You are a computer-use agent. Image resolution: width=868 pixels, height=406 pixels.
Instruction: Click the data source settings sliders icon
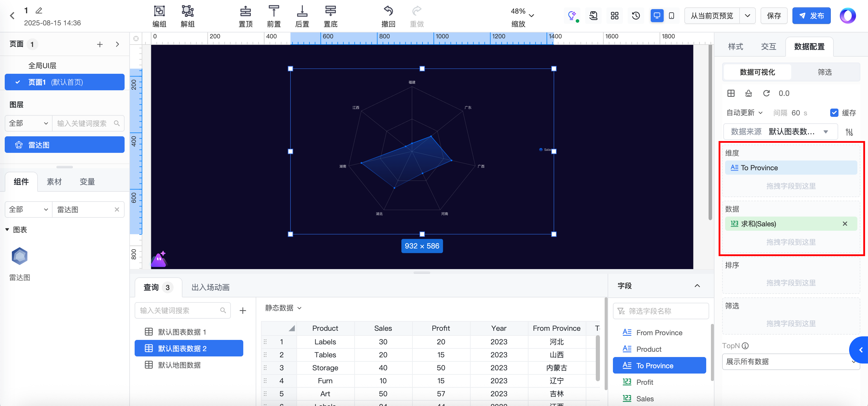tap(849, 132)
